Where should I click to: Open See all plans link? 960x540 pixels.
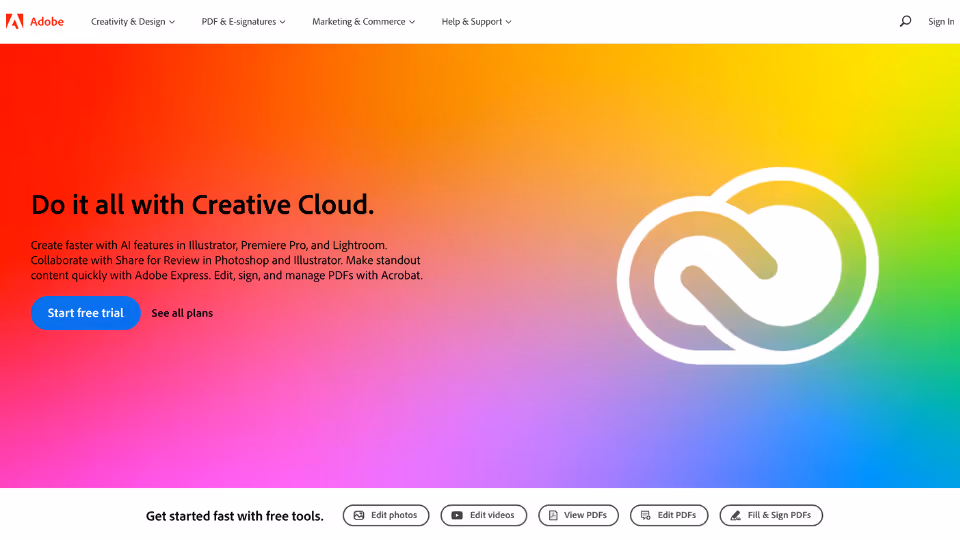[x=182, y=313]
